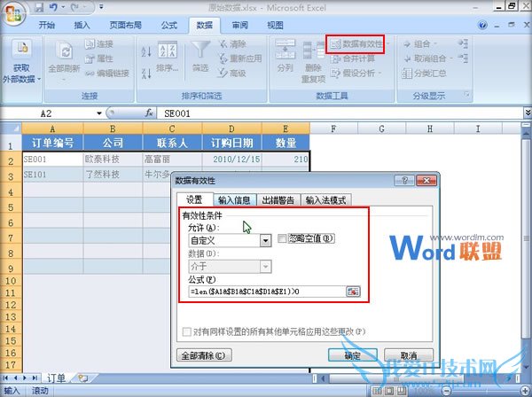Toggle Ignore blank (忽略空值) checkbox
Image resolution: width=532 pixels, height=397 pixels.
pos(282,238)
